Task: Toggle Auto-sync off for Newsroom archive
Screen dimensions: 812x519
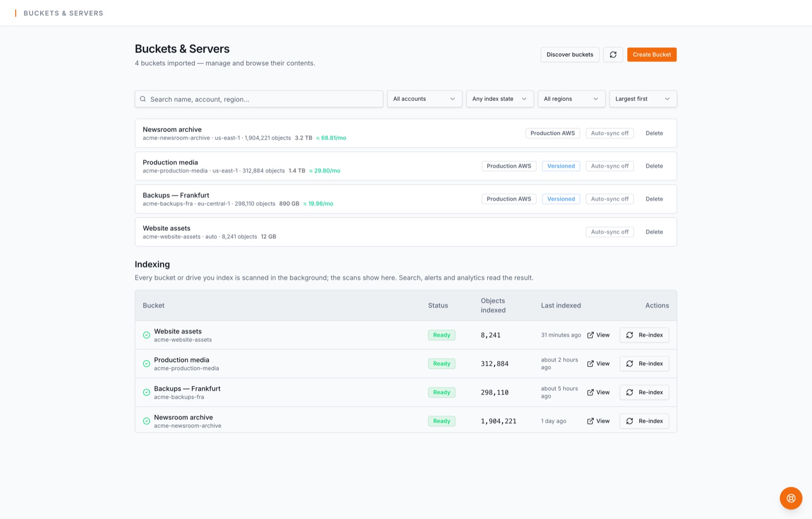Action: click(x=610, y=133)
